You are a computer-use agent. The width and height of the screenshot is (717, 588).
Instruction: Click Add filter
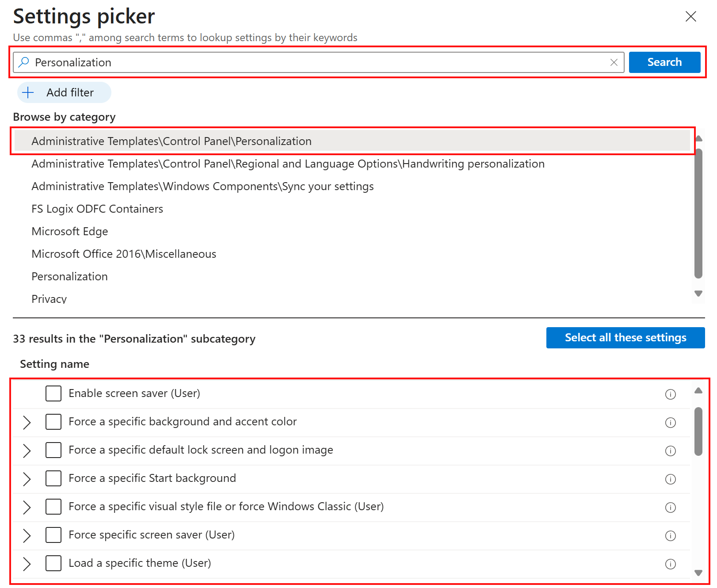64,92
